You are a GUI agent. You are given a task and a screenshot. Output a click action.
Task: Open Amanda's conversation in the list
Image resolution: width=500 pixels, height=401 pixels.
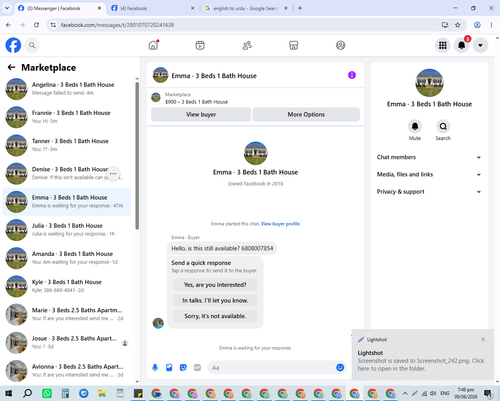[67, 258]
